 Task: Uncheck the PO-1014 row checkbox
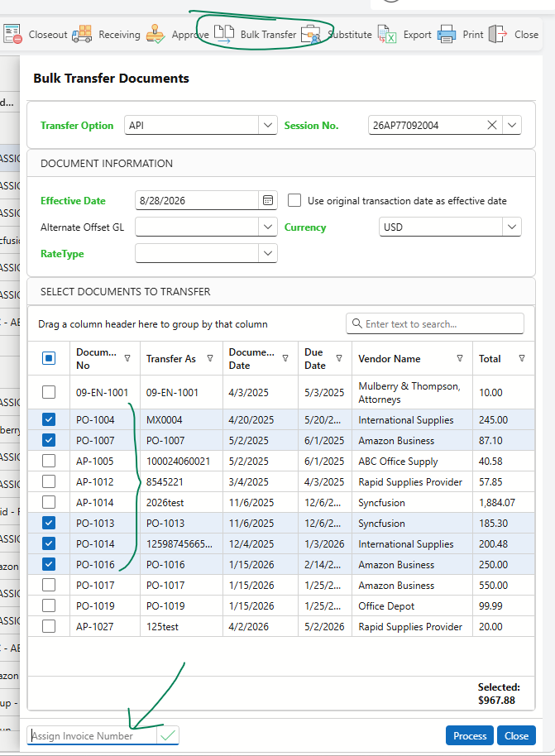pos(49,544)
